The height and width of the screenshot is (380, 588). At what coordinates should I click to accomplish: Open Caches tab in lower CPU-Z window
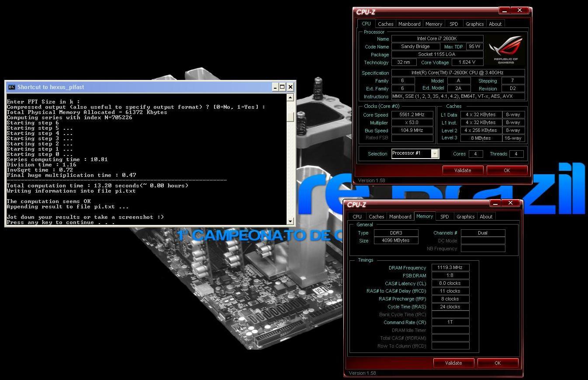(x=376, y=217)
